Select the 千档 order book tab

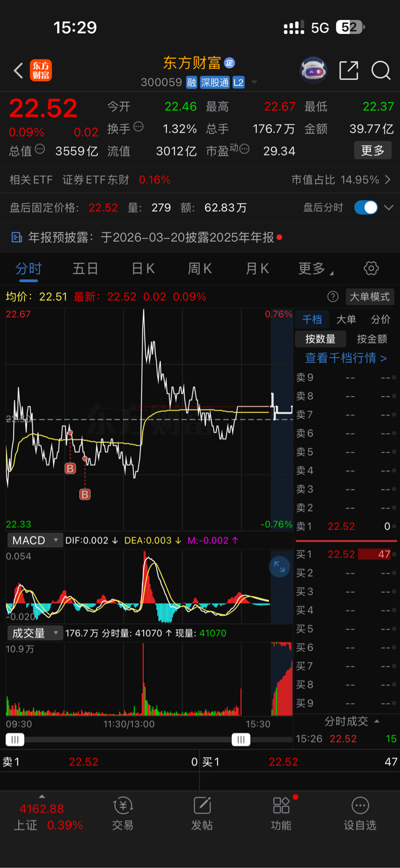click(x=312, y=320)
